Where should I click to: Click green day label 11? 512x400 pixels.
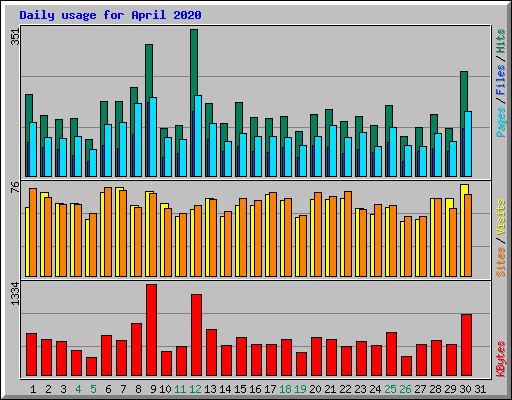point(180,389)
